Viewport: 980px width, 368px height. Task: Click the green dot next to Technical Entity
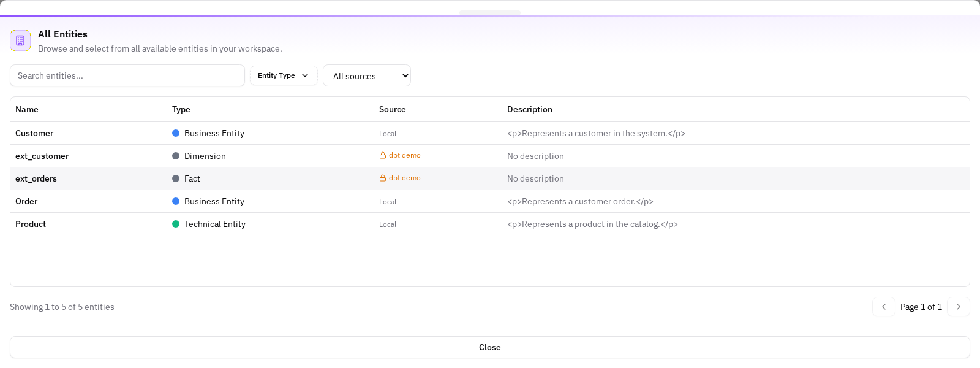tap(176, 224)
